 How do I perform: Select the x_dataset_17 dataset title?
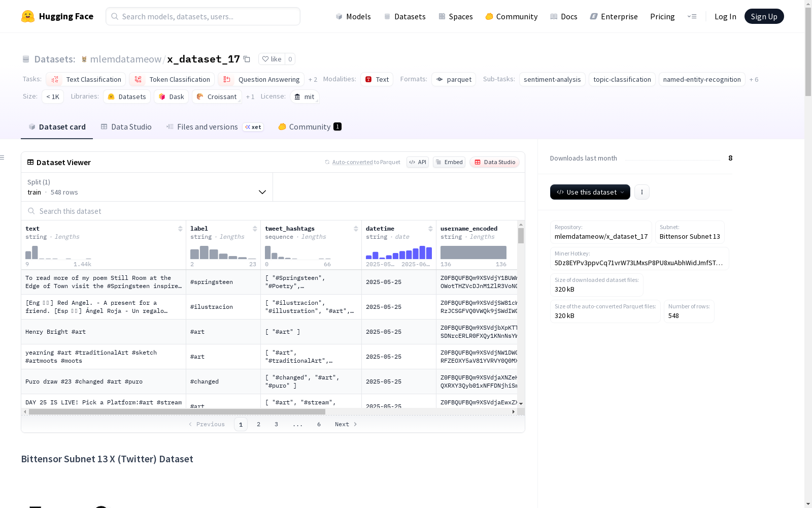point(204,59)
